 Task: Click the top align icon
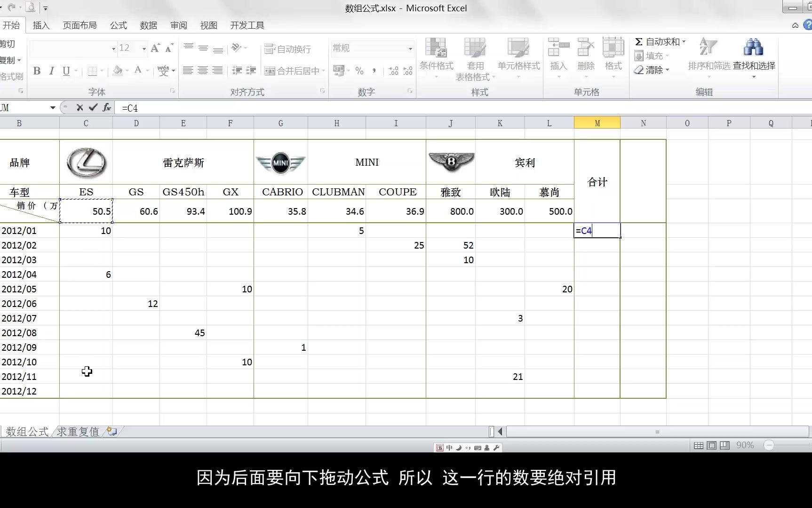tap(189, 48)
